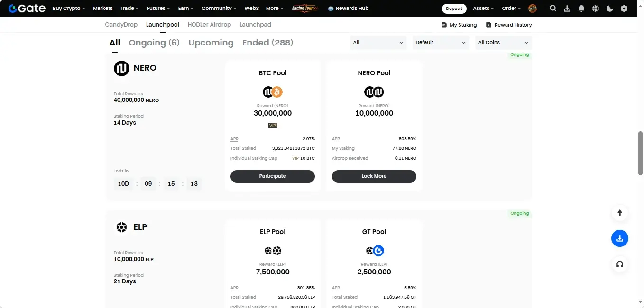
Task: Expand the More dropdown menu
Action: click(x=275, y=8)
